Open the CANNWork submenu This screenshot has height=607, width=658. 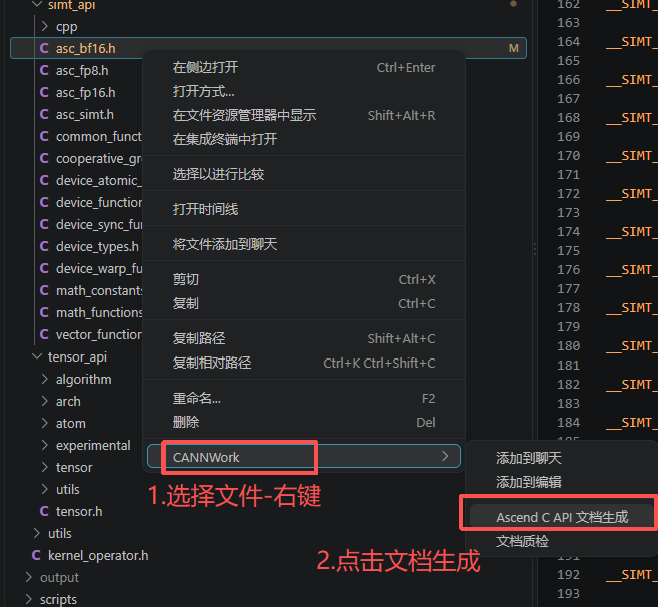304,456
